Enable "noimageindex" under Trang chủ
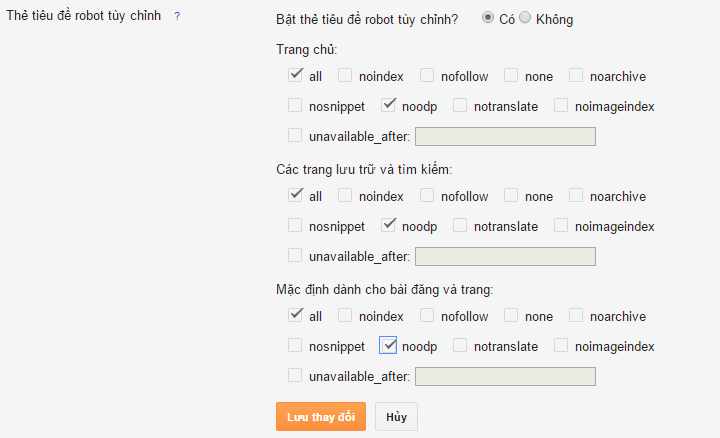The height and width of the screenshot is (438, 720). (560, 104)
